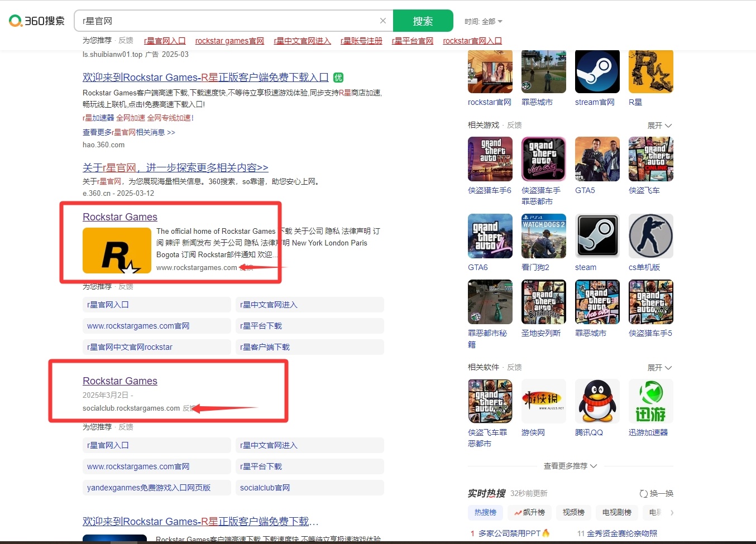This screenshot has width=756, height=544.
Task: Open the r星账号注册 suggestion link
Action: click(361, 41)
